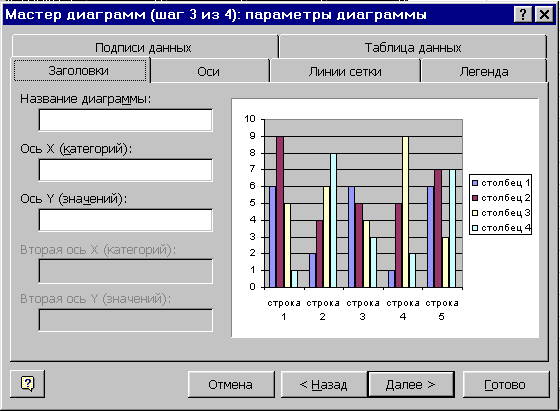Click the axis value 10 in preview
Viewport: 560px width, 411px height.
(x=250, y=119)
